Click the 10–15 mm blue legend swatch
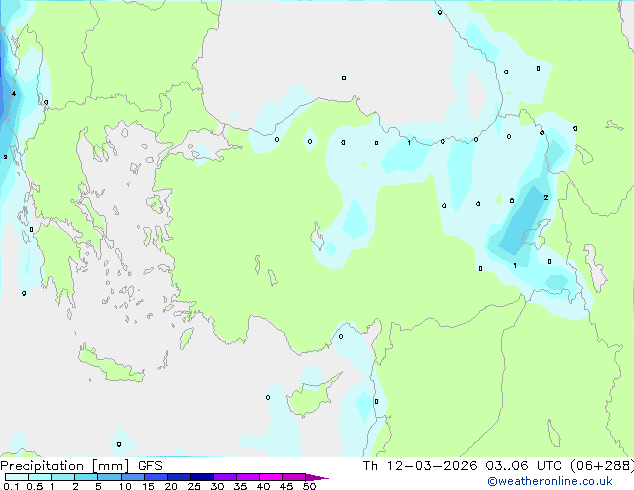Screen dimensions: 634x490 (x=133, y=477)
